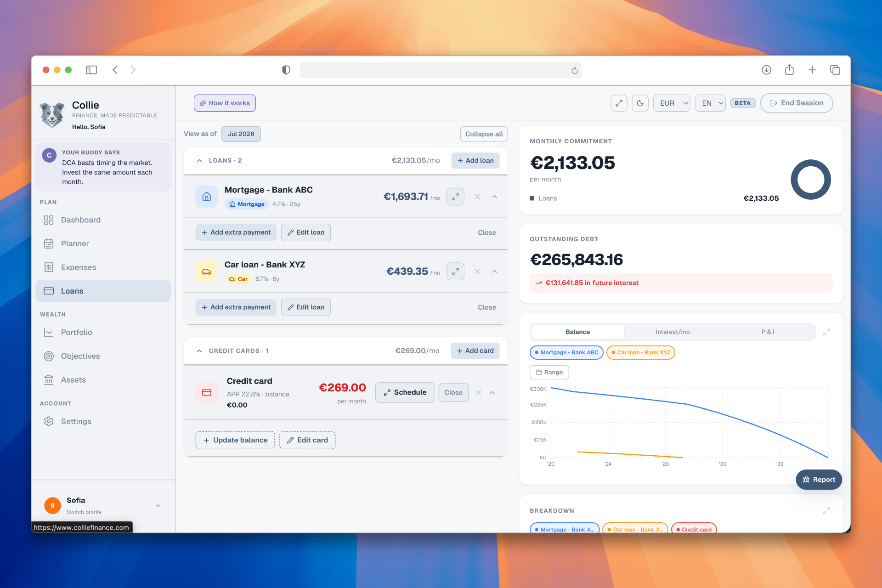This screenshot has width=882, height=588.
Task: Click the Add loan button
Action: pos(475,160)
